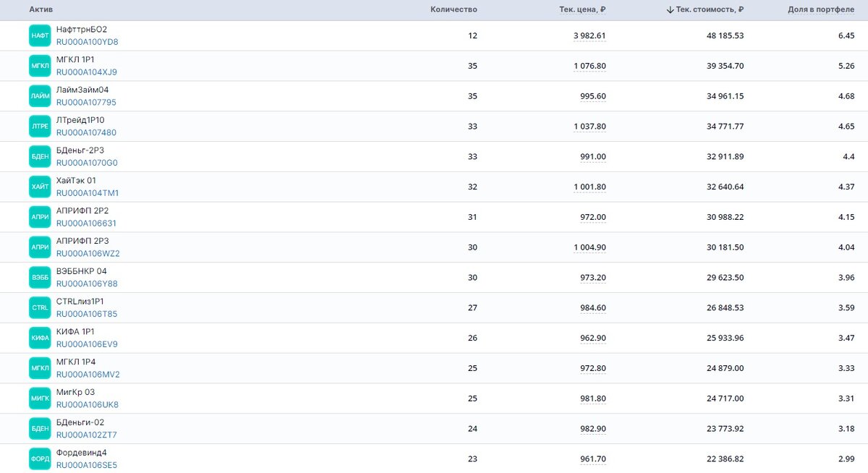Click the АПРИ icon beside АПРИФП 2Р2
The height and width of the screenshot is (473, 868).
(40, 217)
